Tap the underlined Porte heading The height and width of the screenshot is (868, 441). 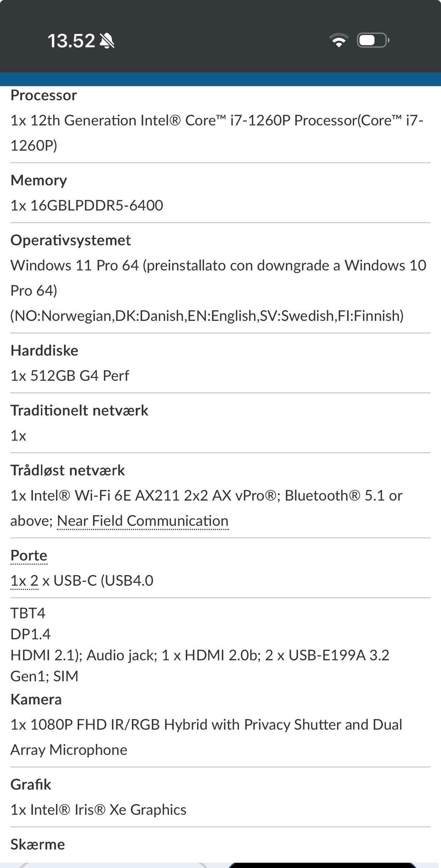point(29,555)
